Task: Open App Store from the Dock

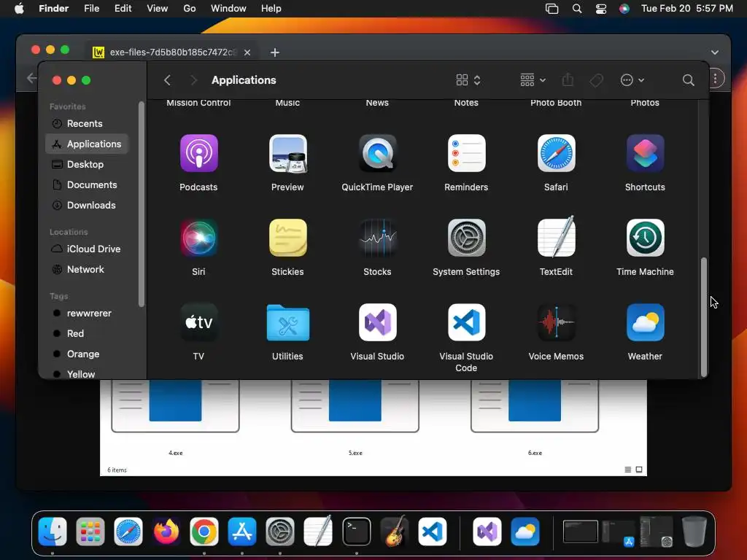Action: (242, 532)
